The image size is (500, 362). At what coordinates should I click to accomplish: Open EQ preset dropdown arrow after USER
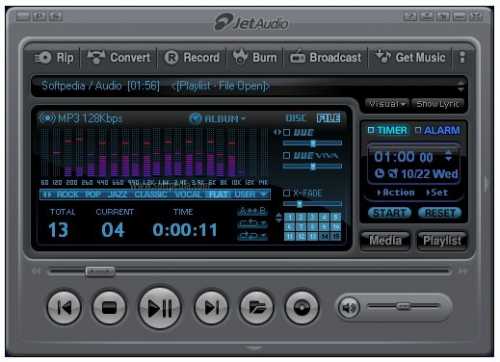point(264,194)
